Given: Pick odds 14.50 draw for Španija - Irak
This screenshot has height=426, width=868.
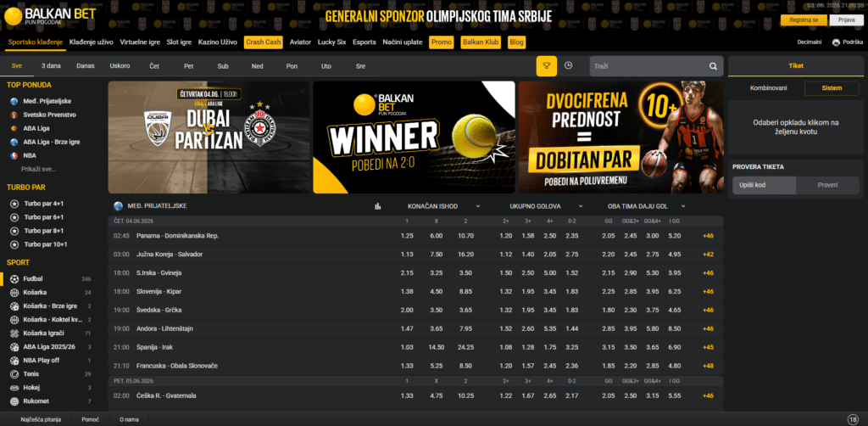Looking at the screenshot, I should (437, 347).
